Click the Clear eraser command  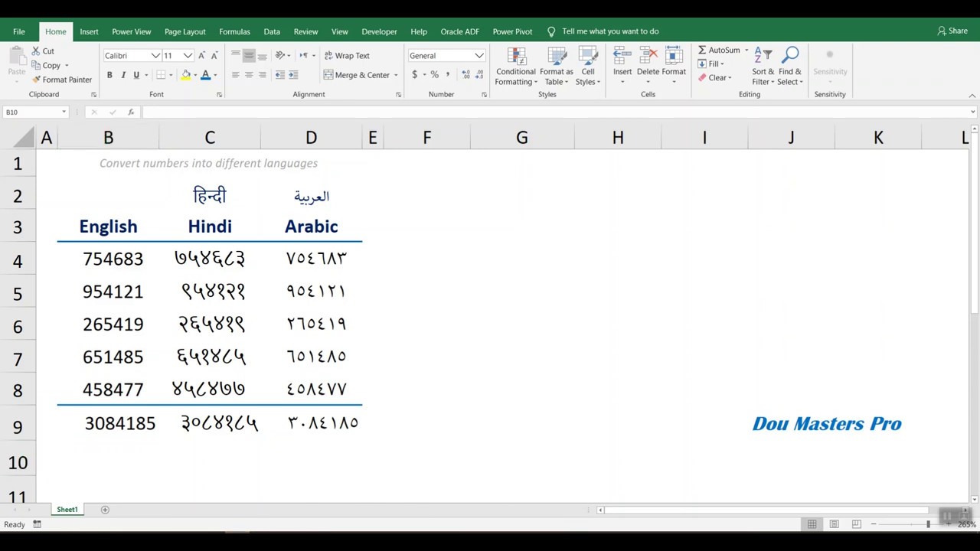715,78
